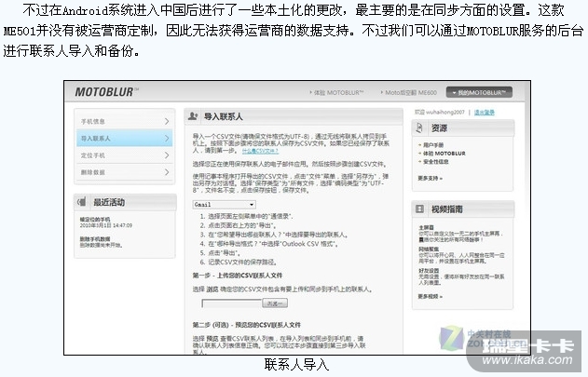
Task: Click the 删除手机数据 recent activity entry
Action: (x=95, y=239)
